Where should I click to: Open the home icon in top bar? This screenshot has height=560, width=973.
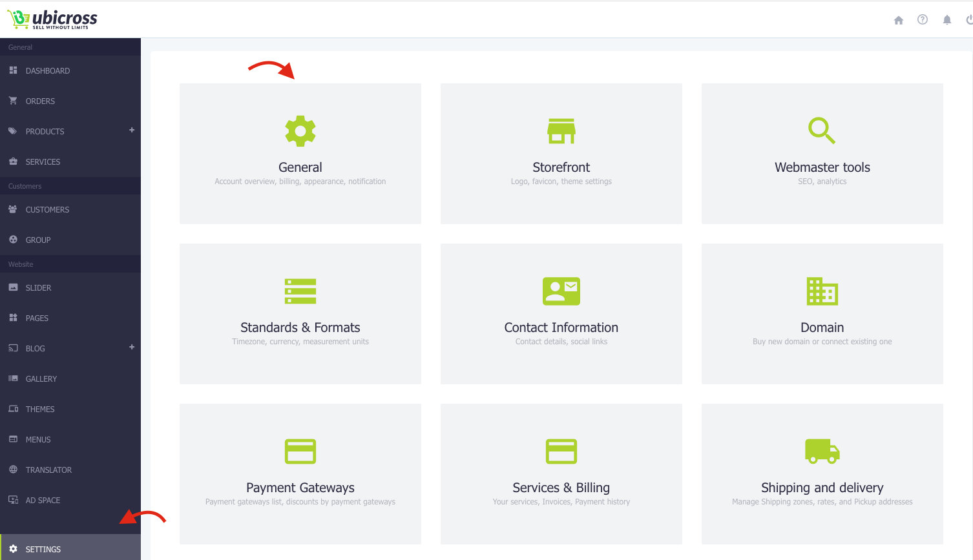[898, 20]
